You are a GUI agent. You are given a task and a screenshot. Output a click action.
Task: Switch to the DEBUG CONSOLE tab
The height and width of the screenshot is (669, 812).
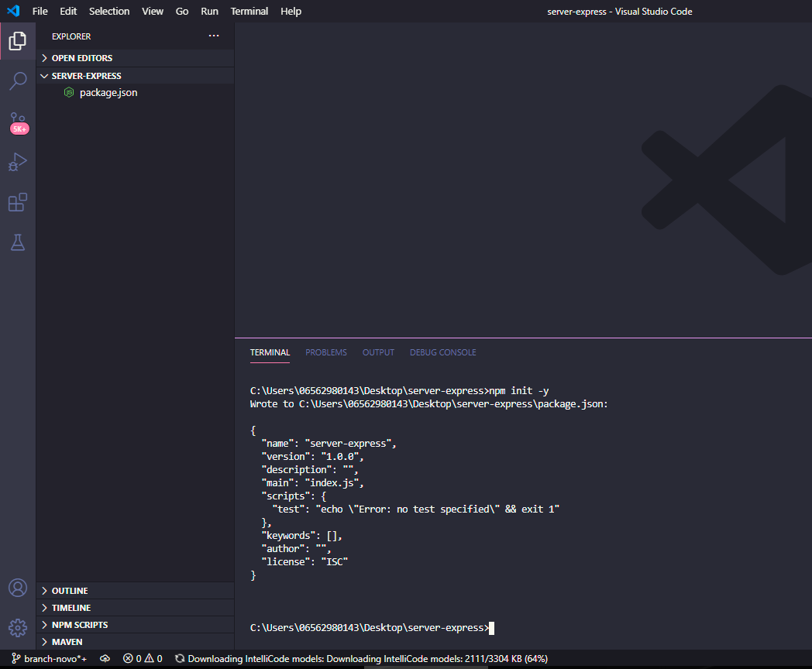pyautogui.click(x=442, y=352)
